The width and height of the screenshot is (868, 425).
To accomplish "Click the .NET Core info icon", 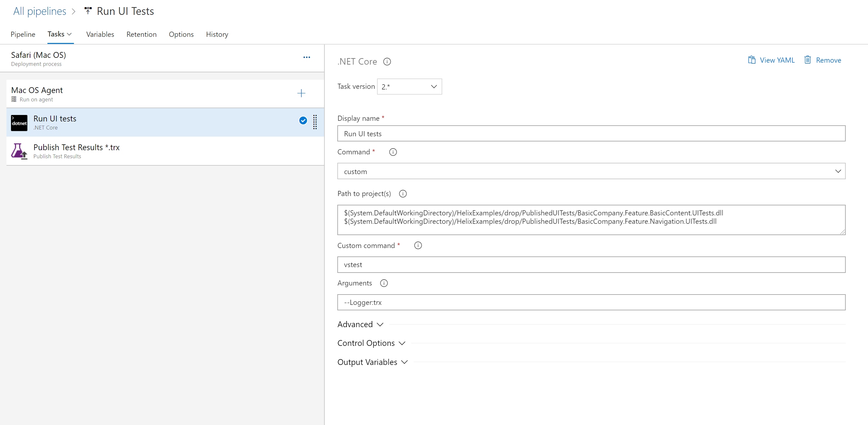I will (x=387, y=62).
